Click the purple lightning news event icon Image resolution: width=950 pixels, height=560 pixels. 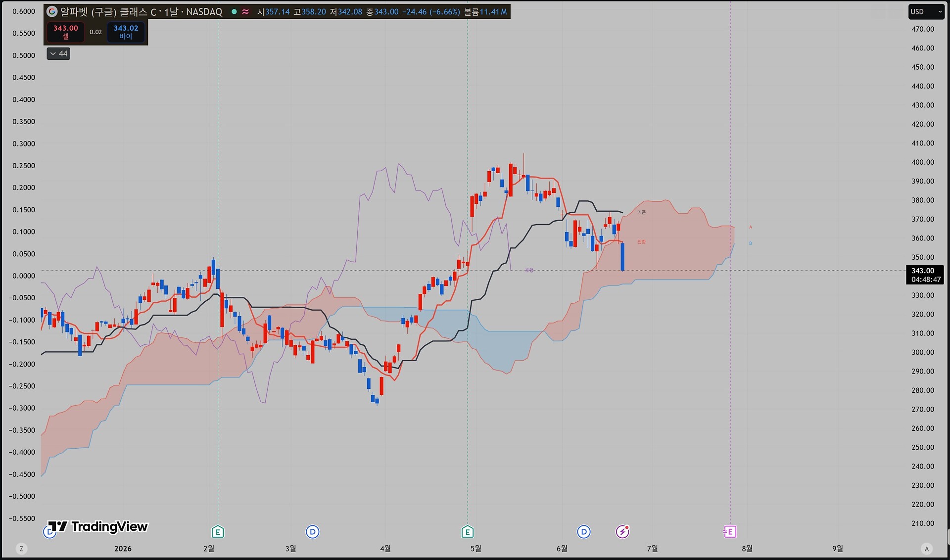(622, 532)
